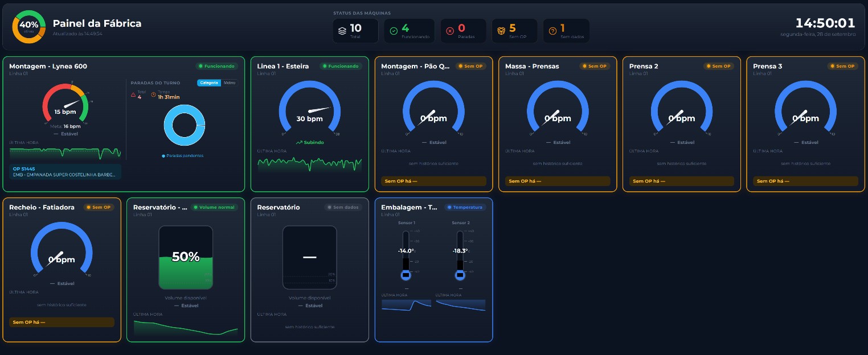Click the empty tank on the Sem dados Reservatório

[x=310, y=257]
